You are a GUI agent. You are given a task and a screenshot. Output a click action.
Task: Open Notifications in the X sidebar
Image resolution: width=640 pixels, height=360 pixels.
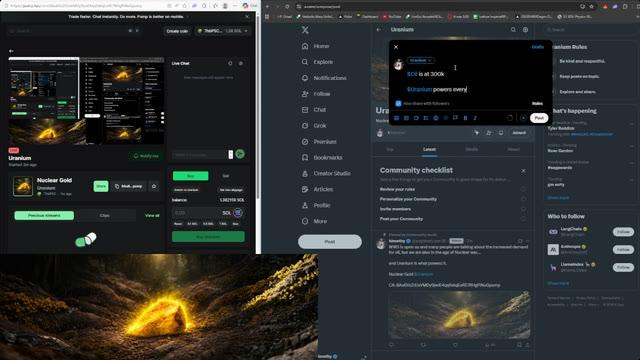[324, 78]
